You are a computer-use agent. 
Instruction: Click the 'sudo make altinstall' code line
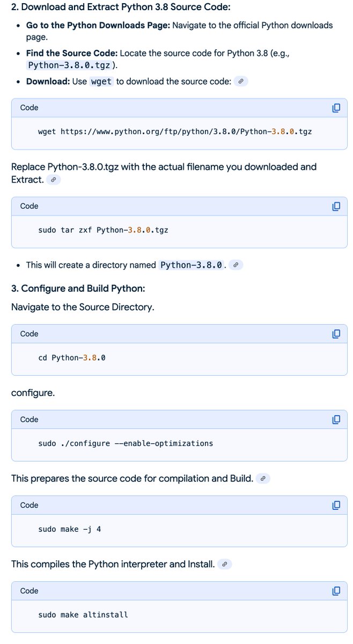(83, 614)
